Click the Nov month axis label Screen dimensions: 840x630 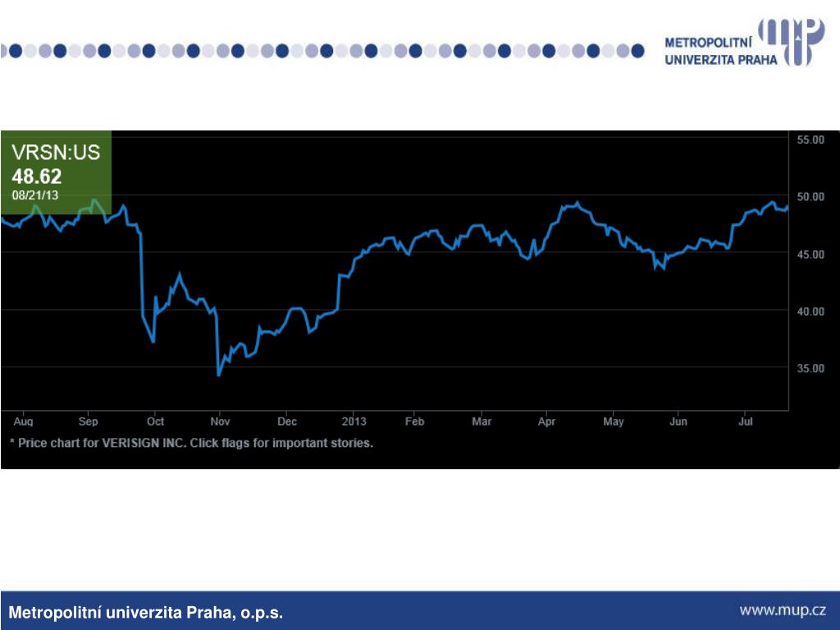[220, 422]
